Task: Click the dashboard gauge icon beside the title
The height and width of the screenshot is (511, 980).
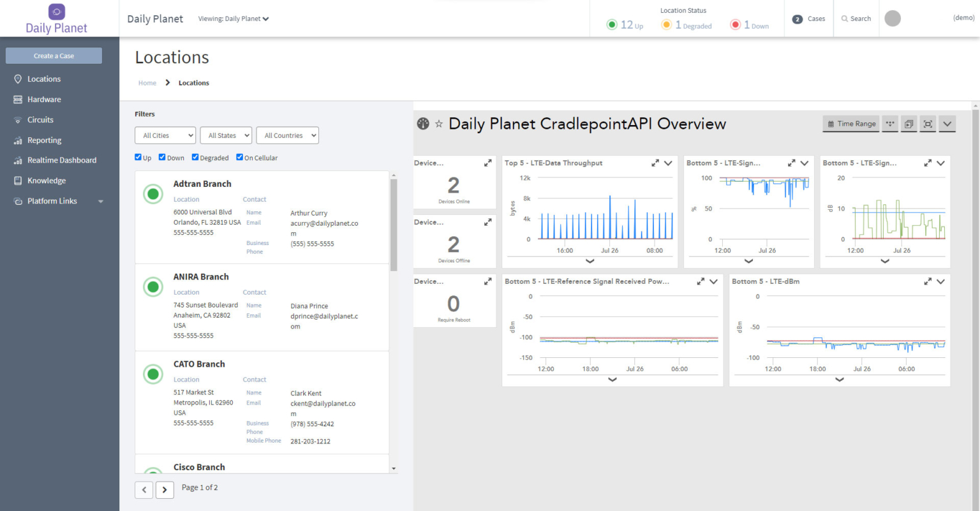Action: point(423,124)
